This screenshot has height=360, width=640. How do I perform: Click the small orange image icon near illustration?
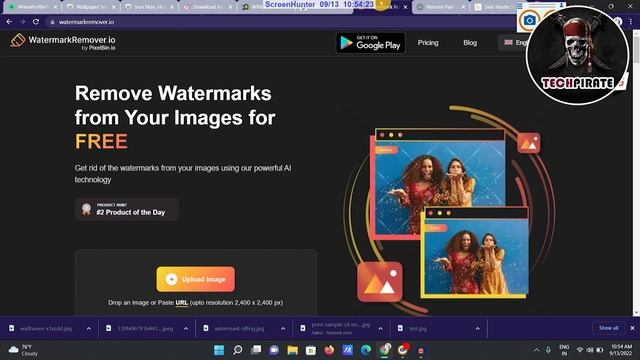pyautogui.click(x=529, y=143)
